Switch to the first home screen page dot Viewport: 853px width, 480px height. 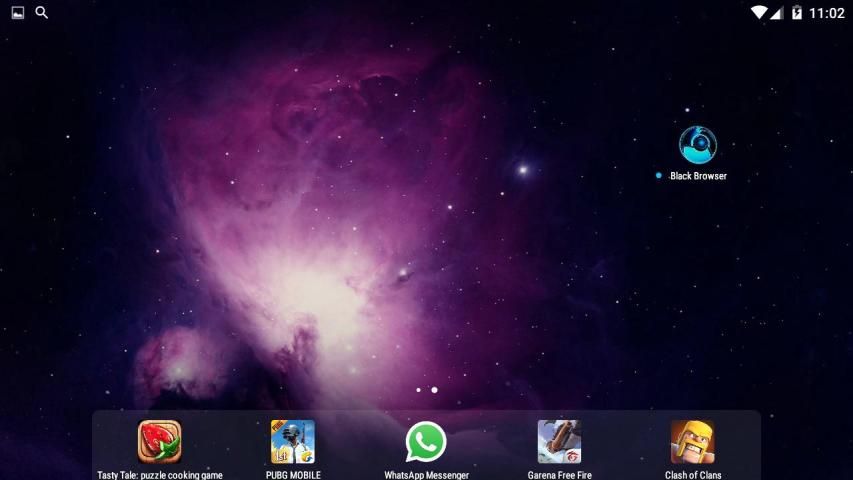pos(418,390)
